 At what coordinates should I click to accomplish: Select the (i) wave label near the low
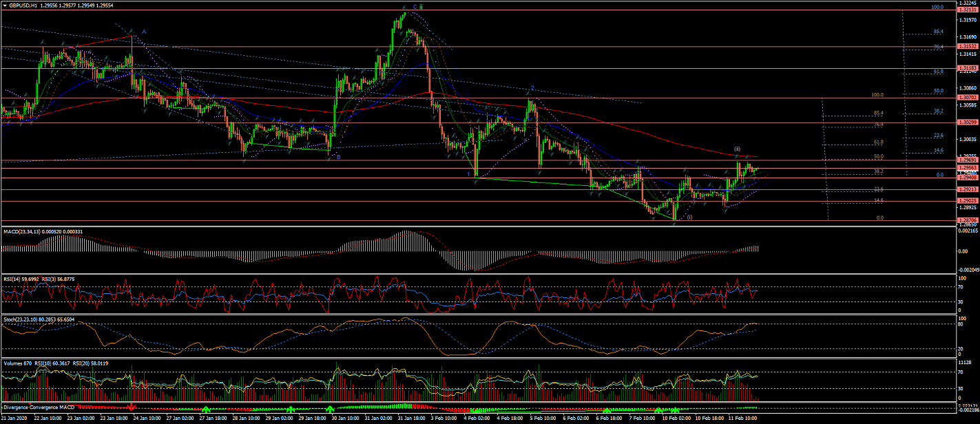click(689, 217)
